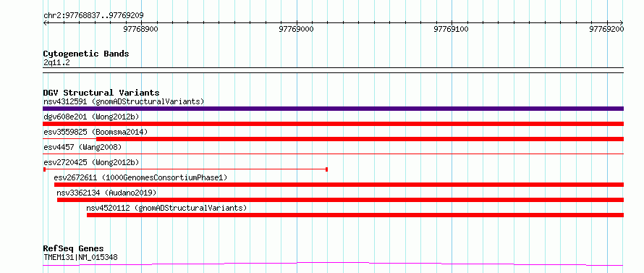Screen dimensions: 644x273
Task: Click variant label nsv3362134 (Audano2019)
Action: click(107, 193)
